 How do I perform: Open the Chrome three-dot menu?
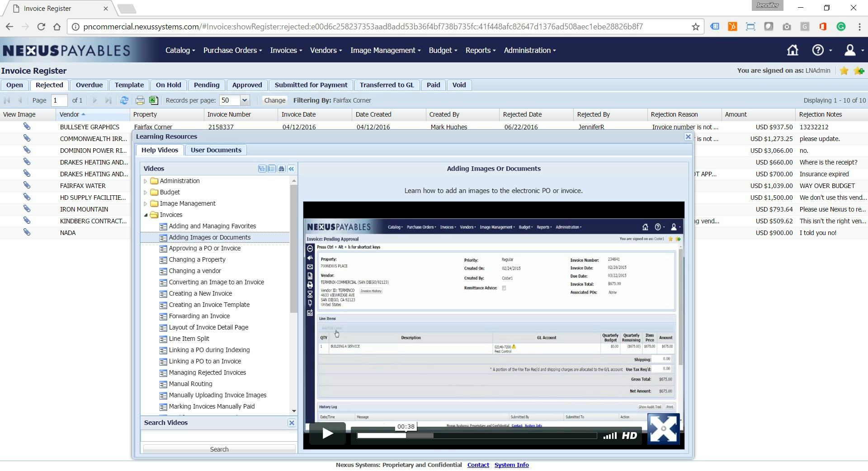click(859, 27)
